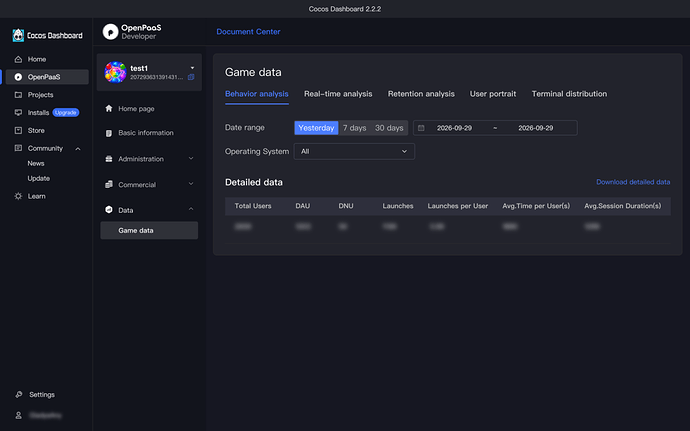Click the Cocos Dashboard logo icon
690x431 pixels.
18,35
